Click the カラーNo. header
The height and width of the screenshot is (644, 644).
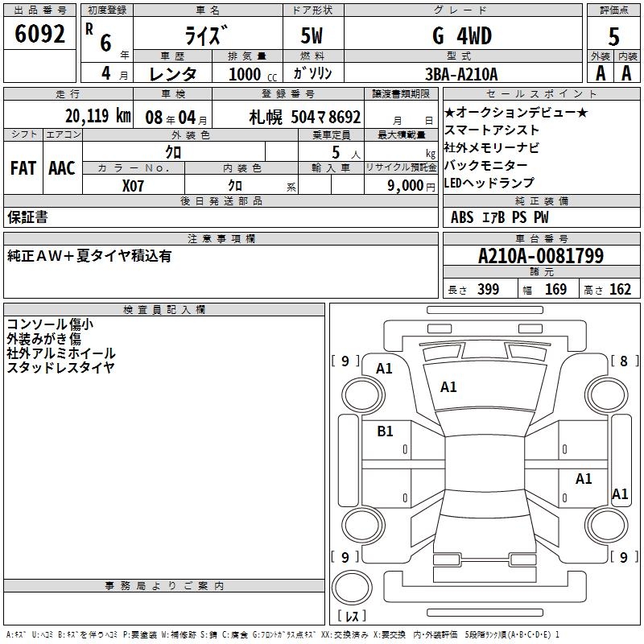[x=134, y=168]
